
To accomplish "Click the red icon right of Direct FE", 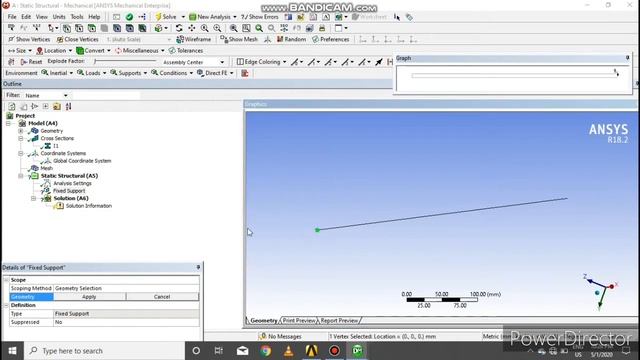I will tap(245, 73).
